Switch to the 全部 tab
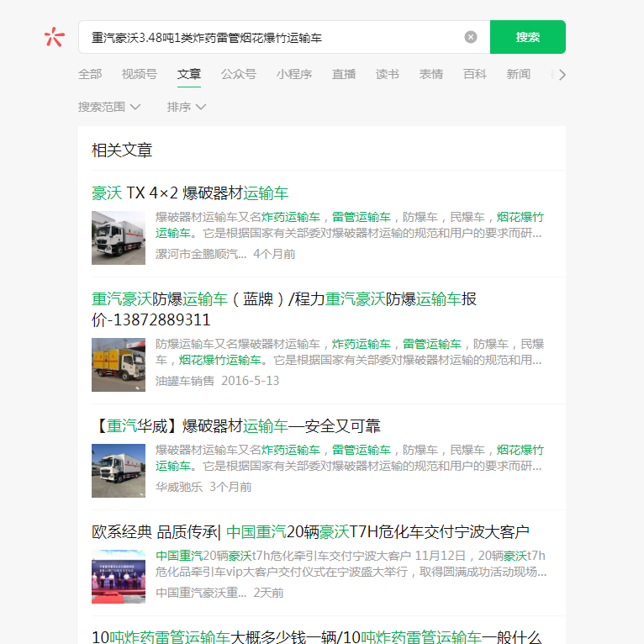Viewport: 644px width, 644px height. coord(90,74)
